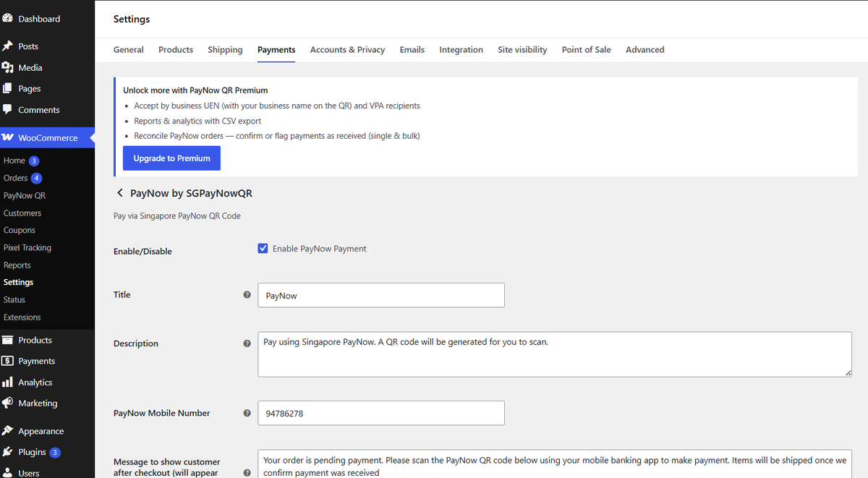868x478 pixels.
Task: Click the Marketing megaphone icon
Action: pyautogui.click(x=7, y=403)
